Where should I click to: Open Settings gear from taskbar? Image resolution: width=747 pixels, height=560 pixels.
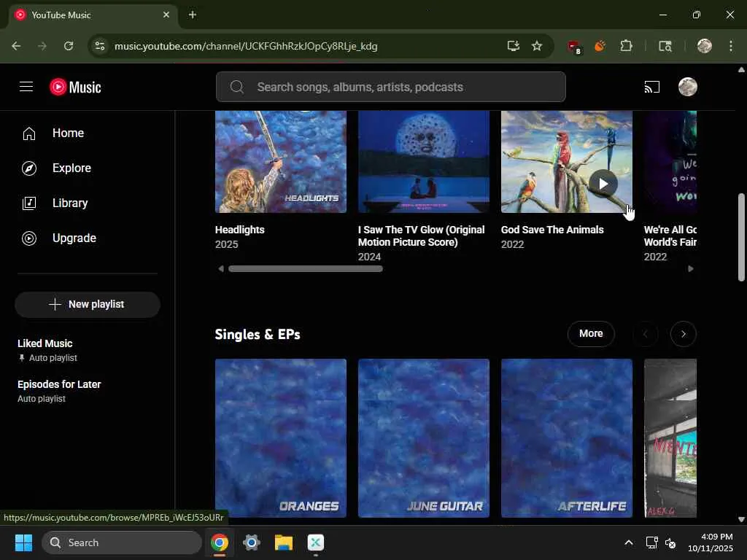coord(252,542)
